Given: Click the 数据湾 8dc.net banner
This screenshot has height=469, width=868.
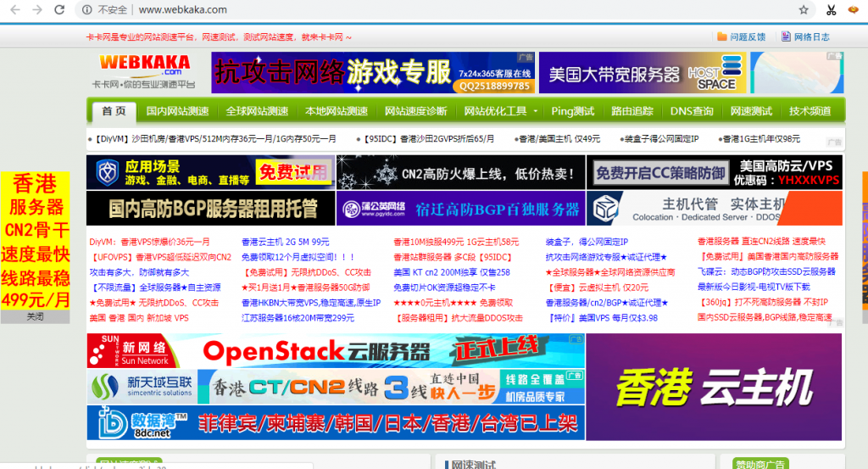Looking at the screenshot, I should tap(336, 423).
